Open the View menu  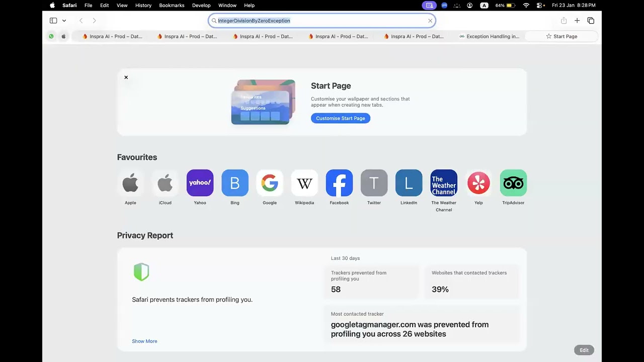tap(122, 6)
